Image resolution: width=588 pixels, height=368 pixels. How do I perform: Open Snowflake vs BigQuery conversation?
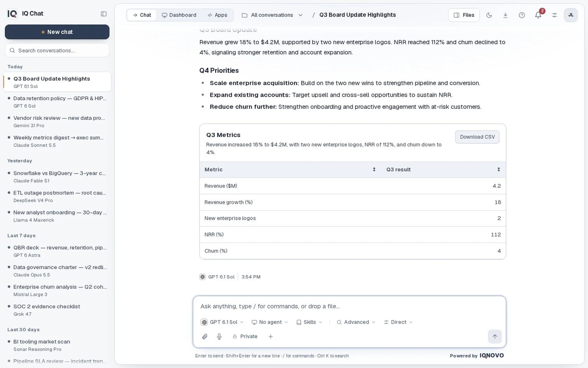[x=57, y=177]
